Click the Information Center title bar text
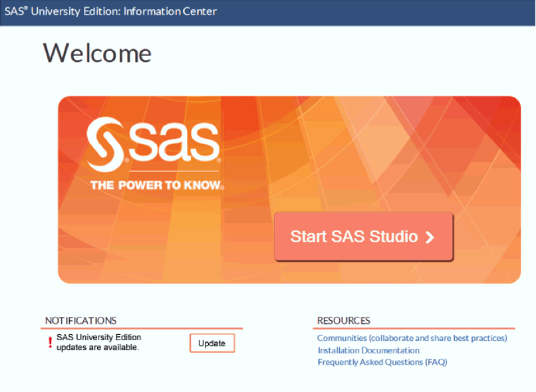Screen dimensions: 536x392 (x=110, y=11)
